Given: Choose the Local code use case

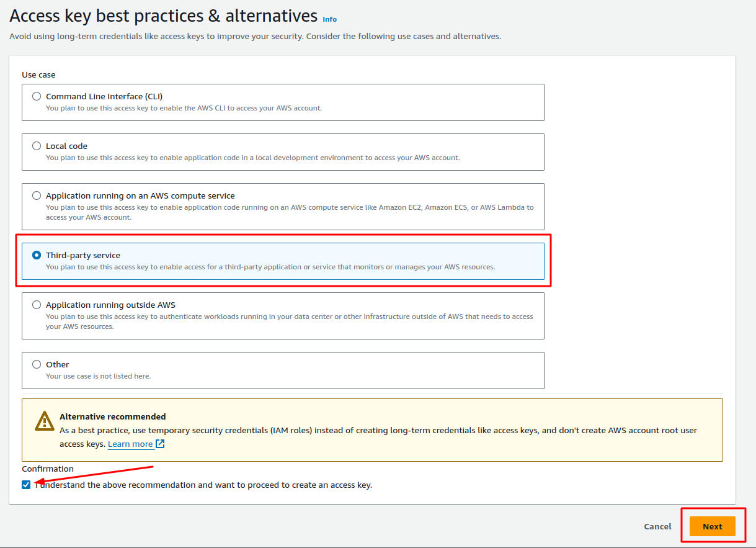Looking at the screenshot, I should [37, 146].
